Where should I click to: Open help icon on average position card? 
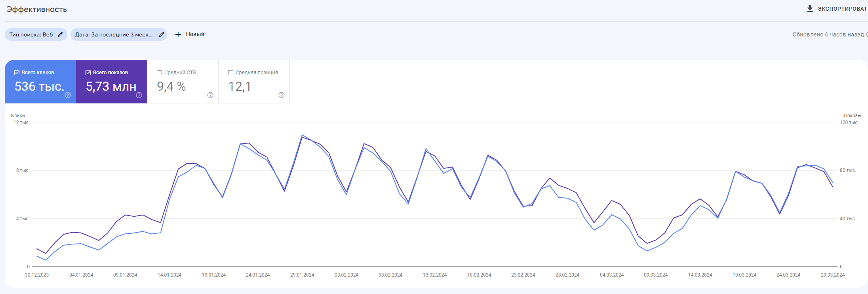coord(282,95)
